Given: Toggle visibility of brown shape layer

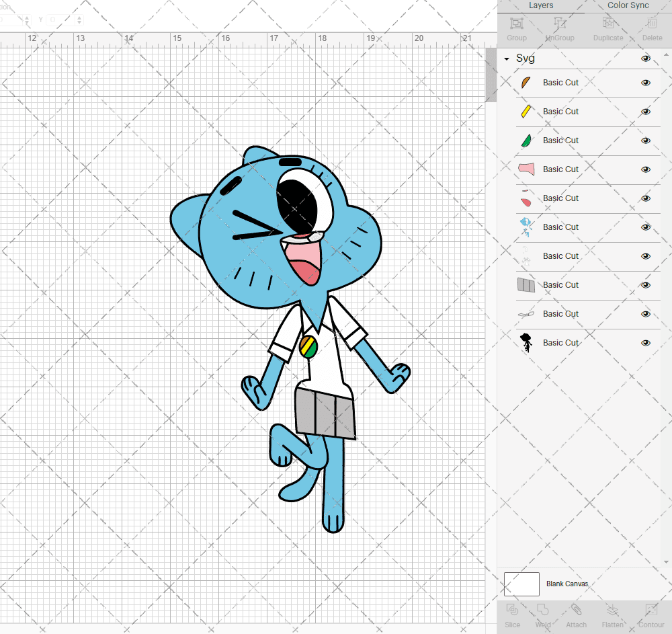Looking at the screenshot, I should click(645, 83).
